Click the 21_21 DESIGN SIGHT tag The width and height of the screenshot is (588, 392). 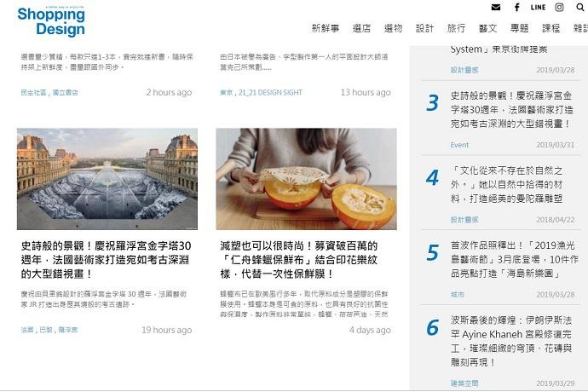[270, 92]
